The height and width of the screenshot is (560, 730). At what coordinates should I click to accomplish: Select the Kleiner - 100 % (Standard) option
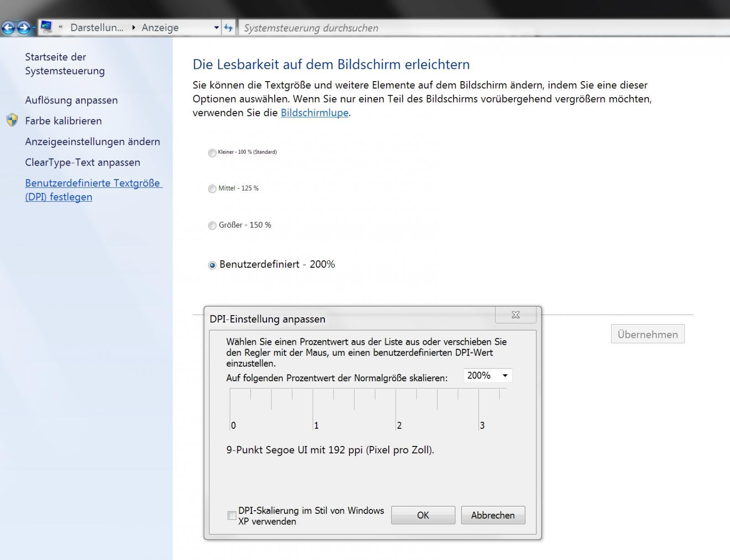point(212,153)
